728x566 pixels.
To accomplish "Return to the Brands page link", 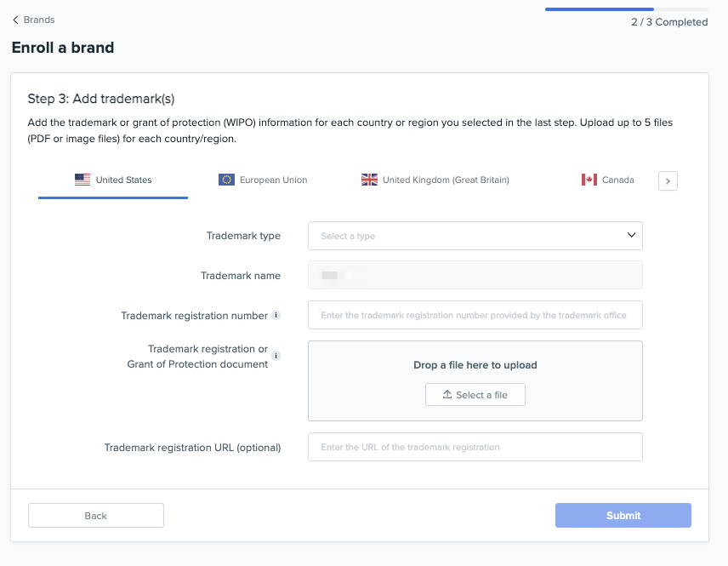I will point(39,20).
